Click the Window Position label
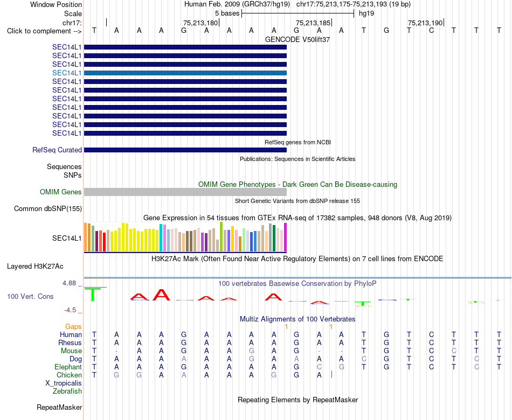The image size is (512, 420). pos(56,4)
